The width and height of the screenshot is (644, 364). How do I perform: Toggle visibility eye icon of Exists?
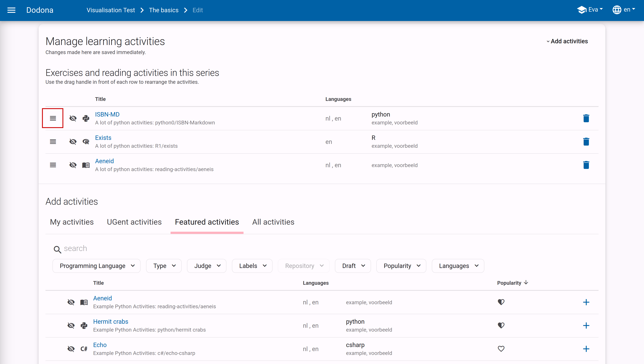pos(73,142)
